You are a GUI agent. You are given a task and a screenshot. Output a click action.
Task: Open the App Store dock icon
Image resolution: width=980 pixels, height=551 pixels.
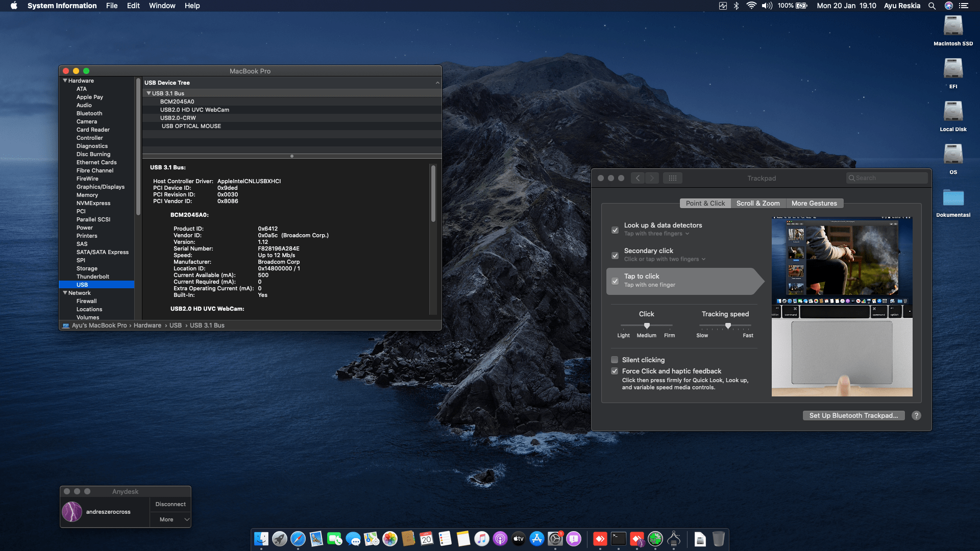coord(537,539)
